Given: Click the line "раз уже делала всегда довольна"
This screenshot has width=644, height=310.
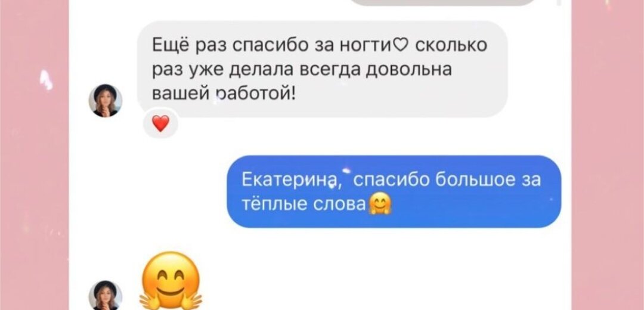Looking at the screenshot, I should click(302, 70).
